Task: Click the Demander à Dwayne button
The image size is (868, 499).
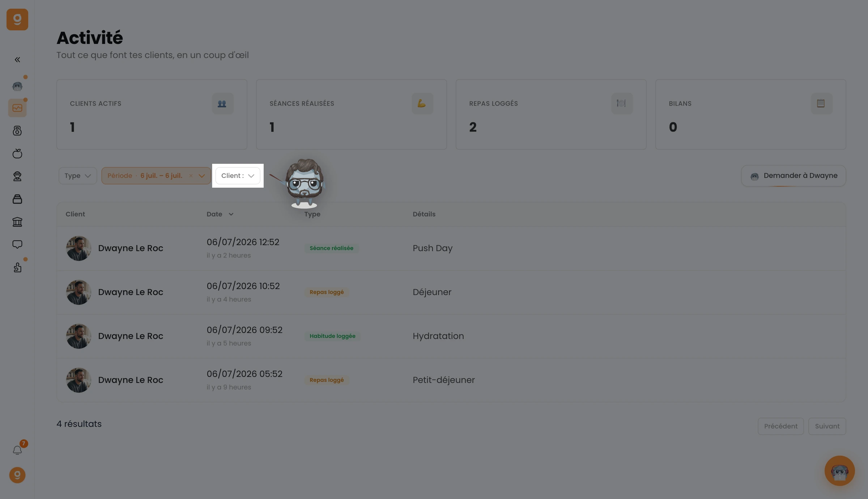Action: (793, 176)
